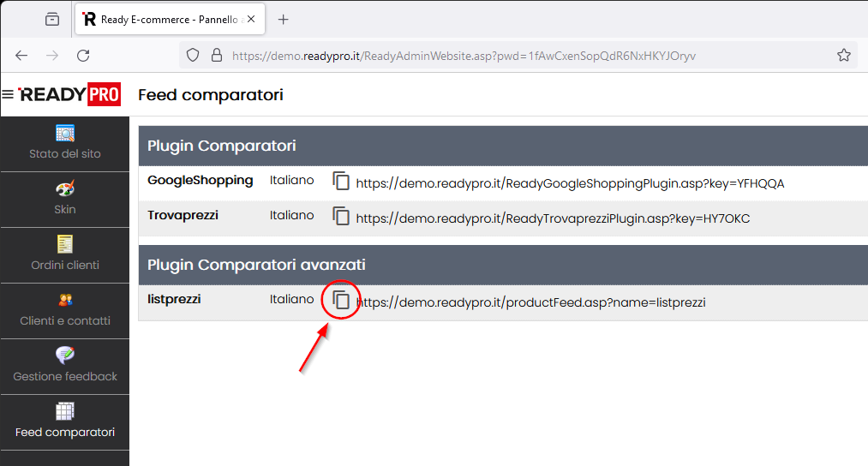Open the Firefox View tab list

click(52, 20)
